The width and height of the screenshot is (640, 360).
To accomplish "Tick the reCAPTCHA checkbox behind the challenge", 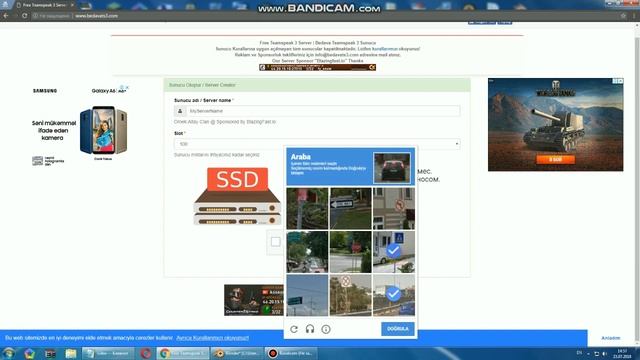I will coord(276,242).
